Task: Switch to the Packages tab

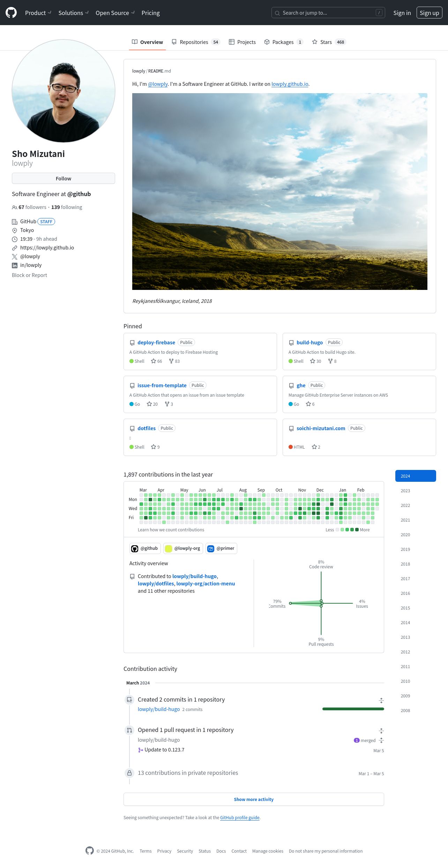Action: (283, 42)
